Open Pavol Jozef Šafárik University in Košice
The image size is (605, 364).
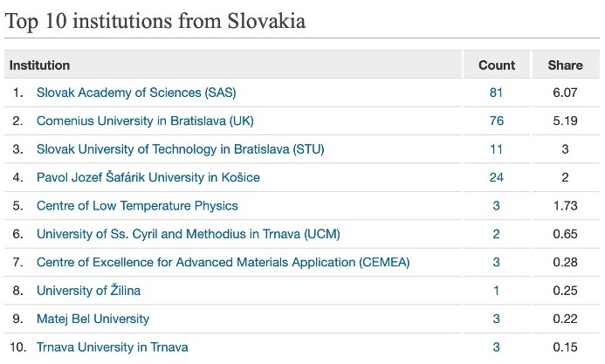point(148,177)
